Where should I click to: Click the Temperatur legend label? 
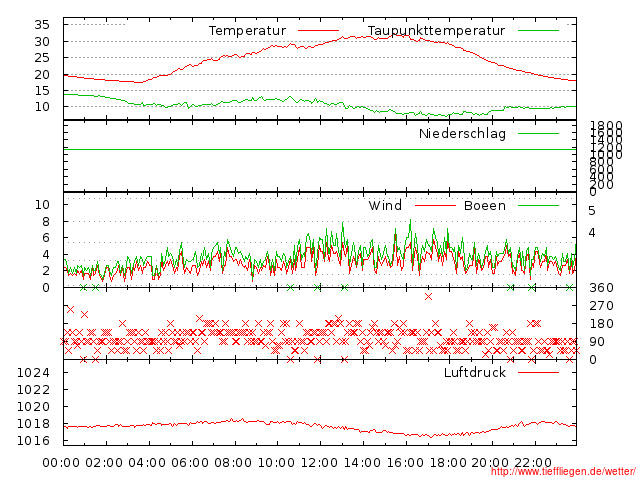coord(247,31)
